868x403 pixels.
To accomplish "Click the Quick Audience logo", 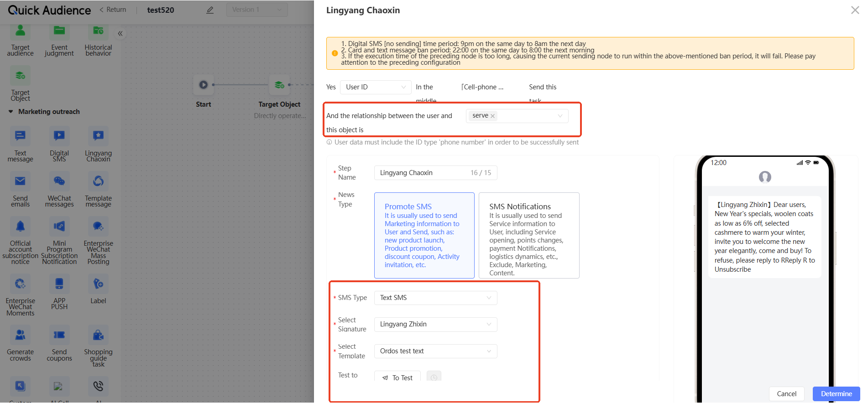I will coord(49,10).
